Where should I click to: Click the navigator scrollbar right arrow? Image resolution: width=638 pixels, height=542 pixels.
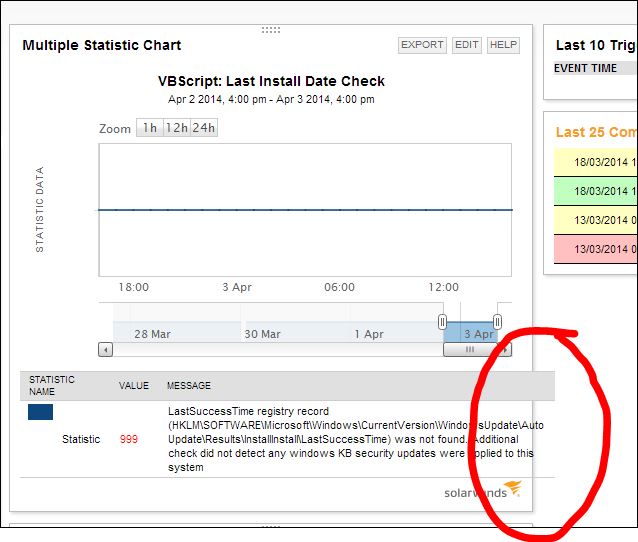pos(505,350)
